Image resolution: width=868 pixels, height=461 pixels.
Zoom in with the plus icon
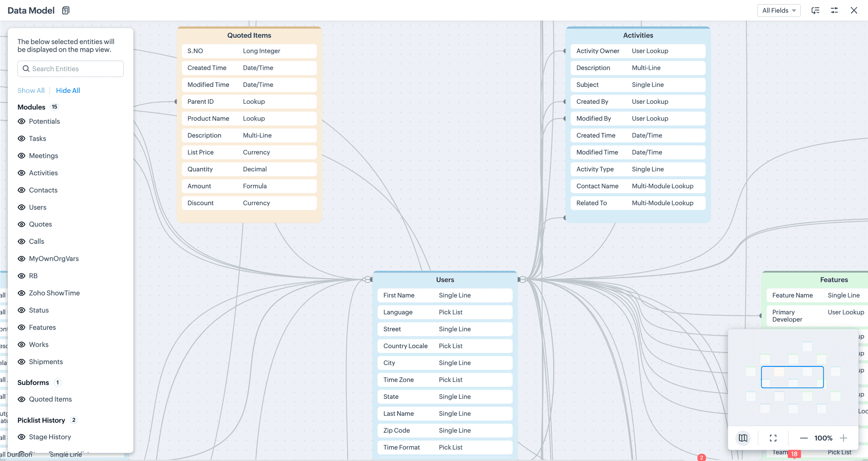pos(843,438)
